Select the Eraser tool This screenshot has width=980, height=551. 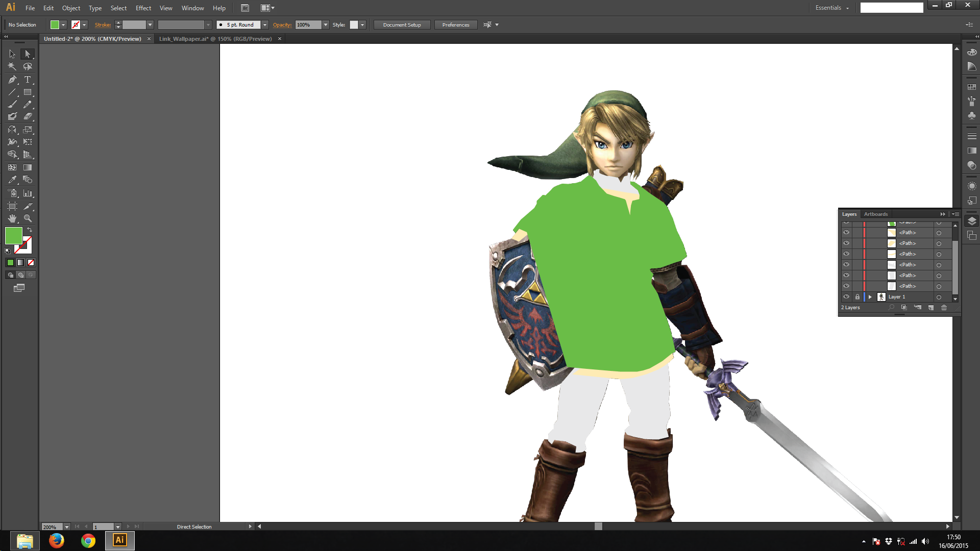coord(28,116)
